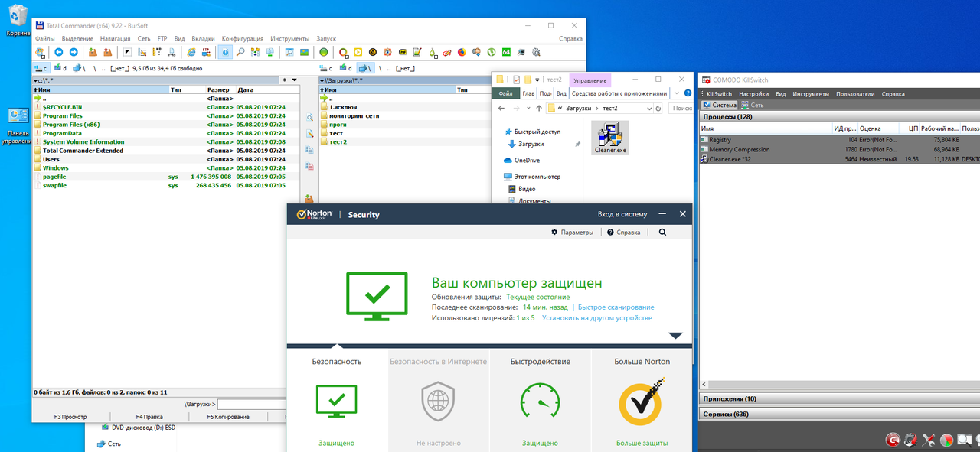Open the Recycle Bin desktop icon
Screen dimensions: 980x452
[x=18, y=20]
